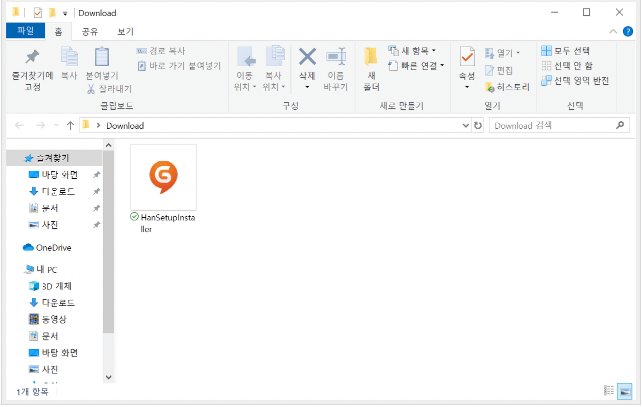
Task: Open Recent locations dropdown arrow
Action: (56, 125)
